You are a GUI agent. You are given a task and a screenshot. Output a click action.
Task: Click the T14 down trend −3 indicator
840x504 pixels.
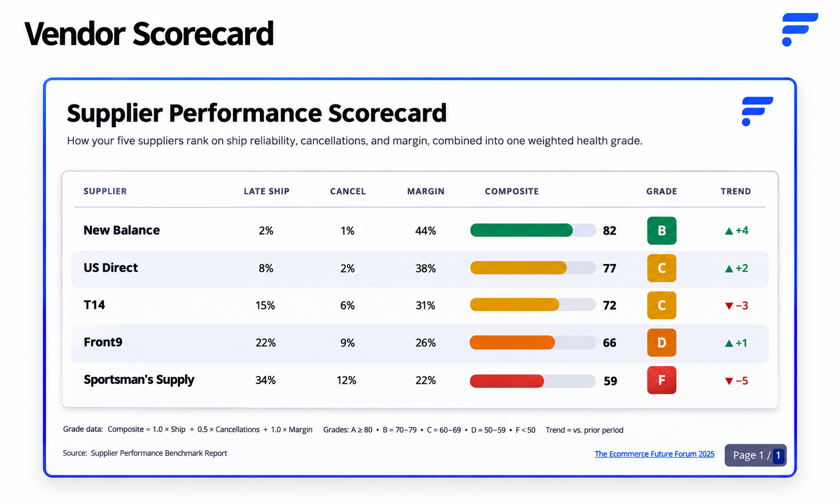(736, 306)
